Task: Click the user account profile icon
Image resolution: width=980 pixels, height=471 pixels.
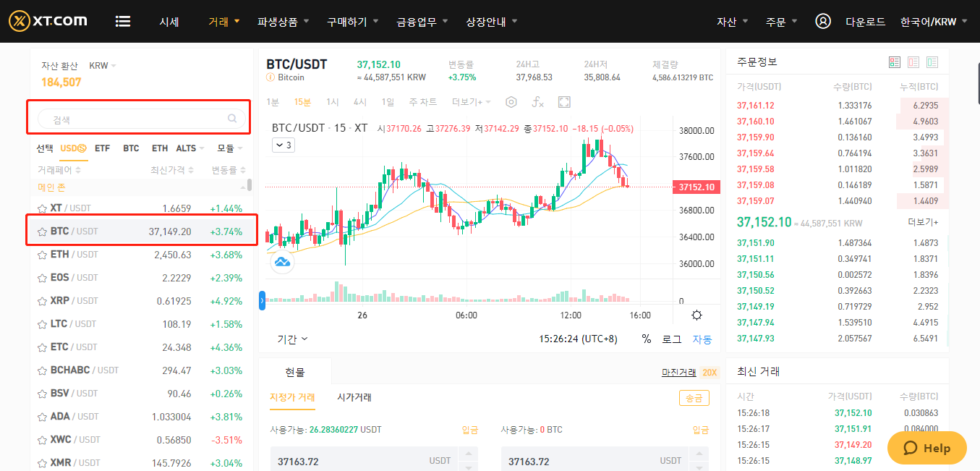Action: point(823,22)
